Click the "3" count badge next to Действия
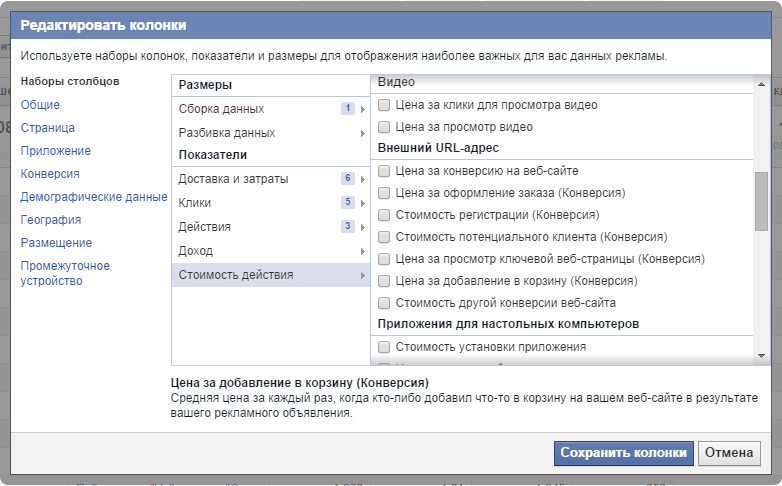Viewport: 782px width, 486px height. pyautogui.click(x=348, y=227)
